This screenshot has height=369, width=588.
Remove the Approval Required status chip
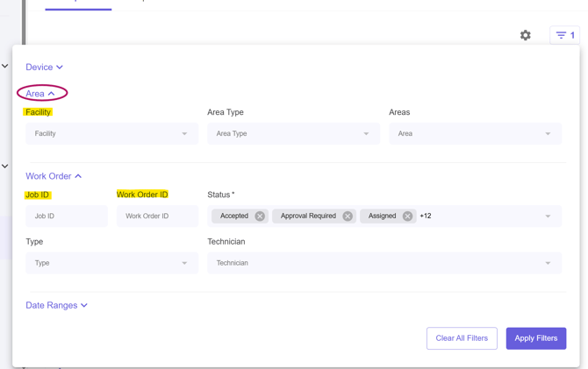point(348,216)
